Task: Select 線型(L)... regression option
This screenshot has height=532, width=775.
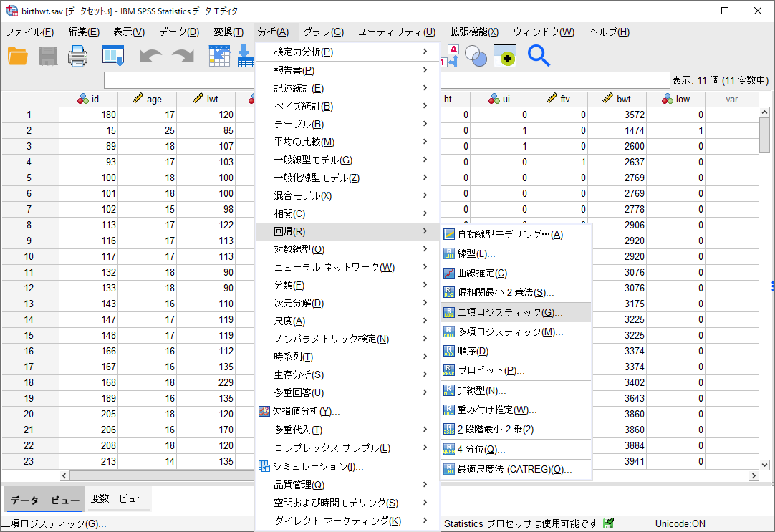Action: (x=516, y=254)
